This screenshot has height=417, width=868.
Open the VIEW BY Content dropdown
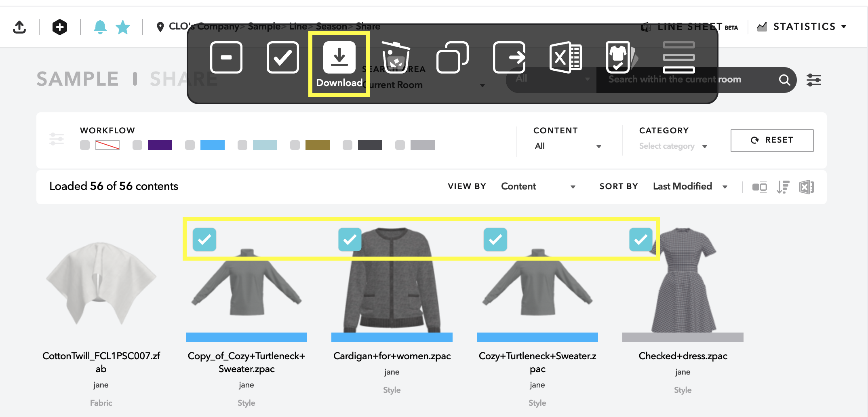[x=538, y=186]
